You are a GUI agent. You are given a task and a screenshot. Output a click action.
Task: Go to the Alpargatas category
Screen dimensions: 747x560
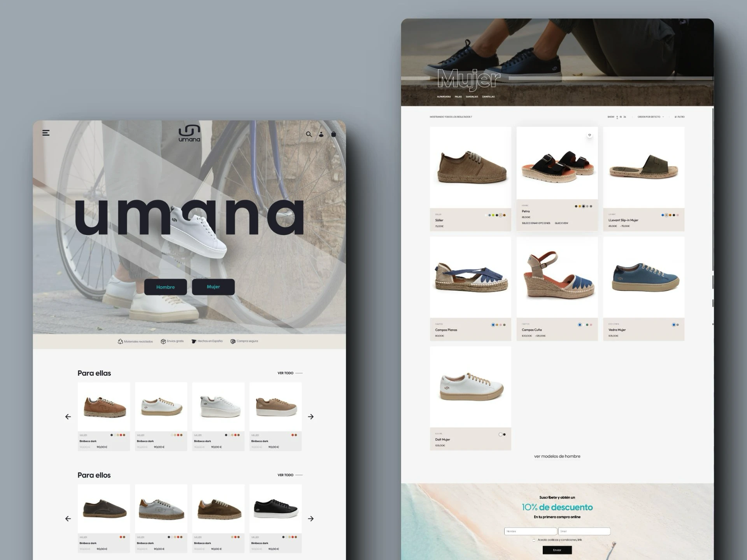pos(444,97)
